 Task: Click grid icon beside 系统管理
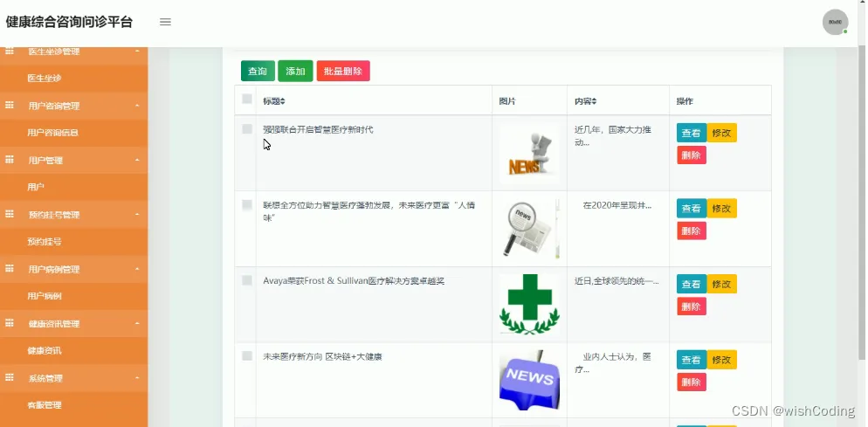(x=10, y=378)
